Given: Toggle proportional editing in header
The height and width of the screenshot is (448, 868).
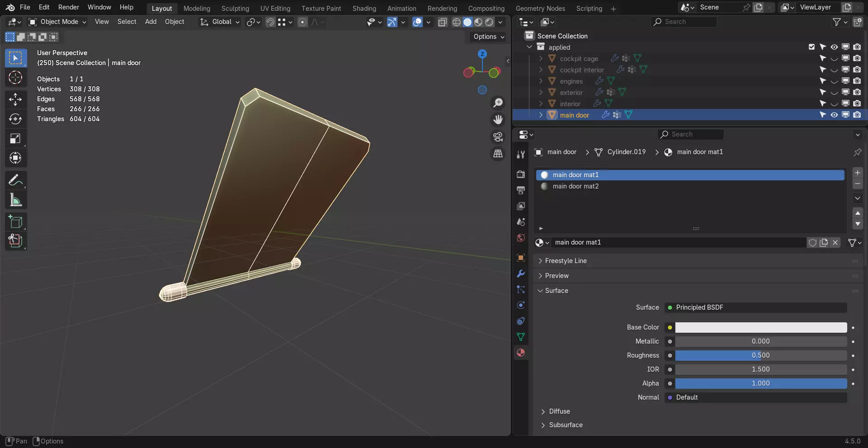Looking at the screenshot, I should (x=302, y=22).
